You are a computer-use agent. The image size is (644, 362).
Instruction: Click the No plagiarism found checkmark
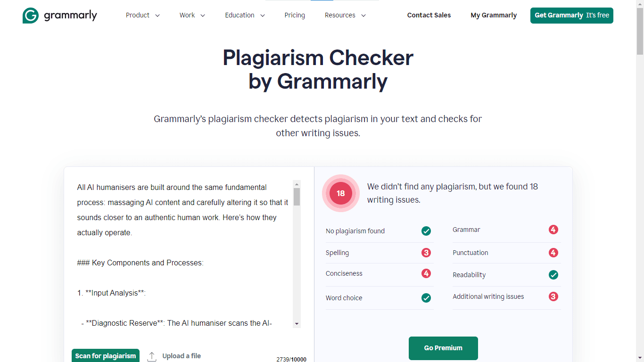pos(426,231)
